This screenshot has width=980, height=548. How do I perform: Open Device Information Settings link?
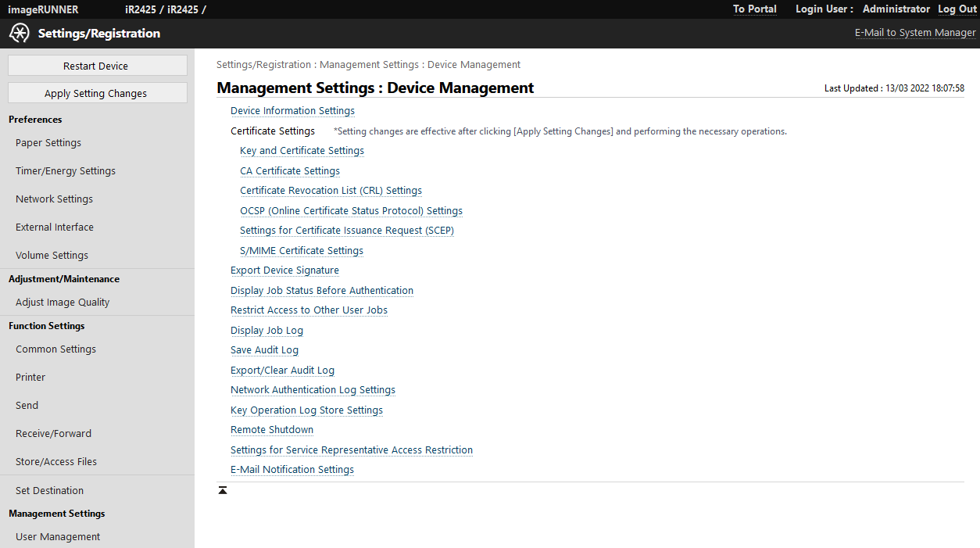point(292,111)
